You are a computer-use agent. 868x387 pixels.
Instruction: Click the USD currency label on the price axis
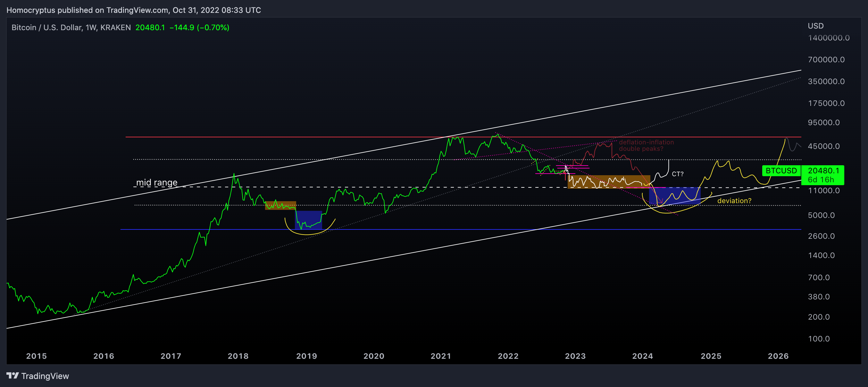point(815,26)
